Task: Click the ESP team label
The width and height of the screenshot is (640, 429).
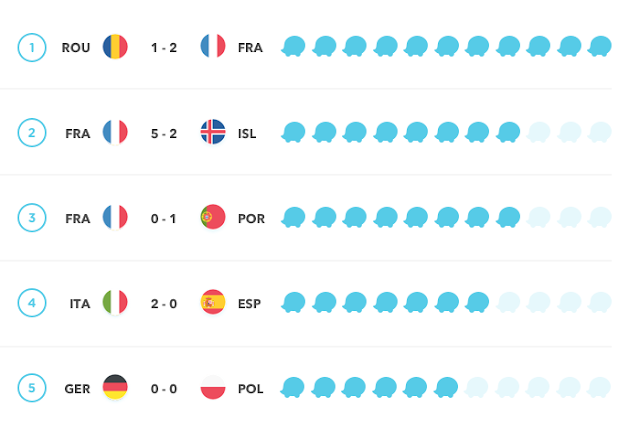Action: 250,303
